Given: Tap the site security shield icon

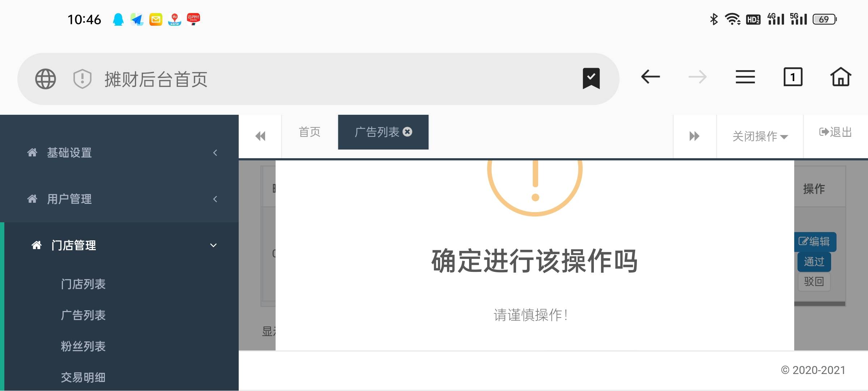Looking at the screenshot, I should pos(82,79).
